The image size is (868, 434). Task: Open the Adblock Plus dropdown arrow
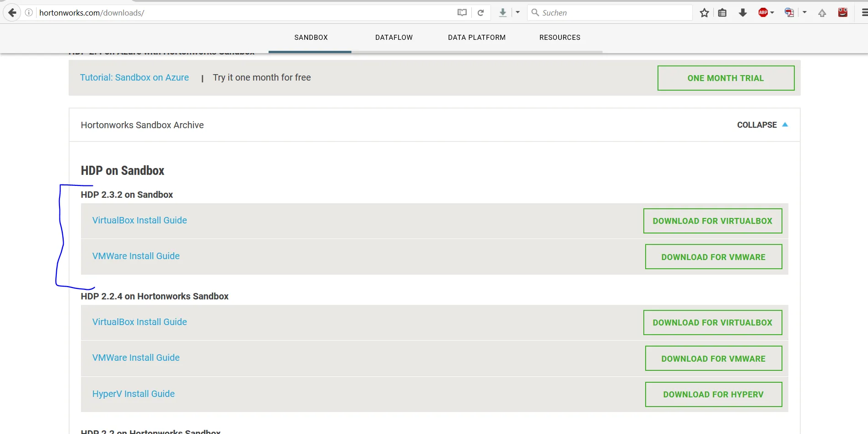(x=772, y=13)
